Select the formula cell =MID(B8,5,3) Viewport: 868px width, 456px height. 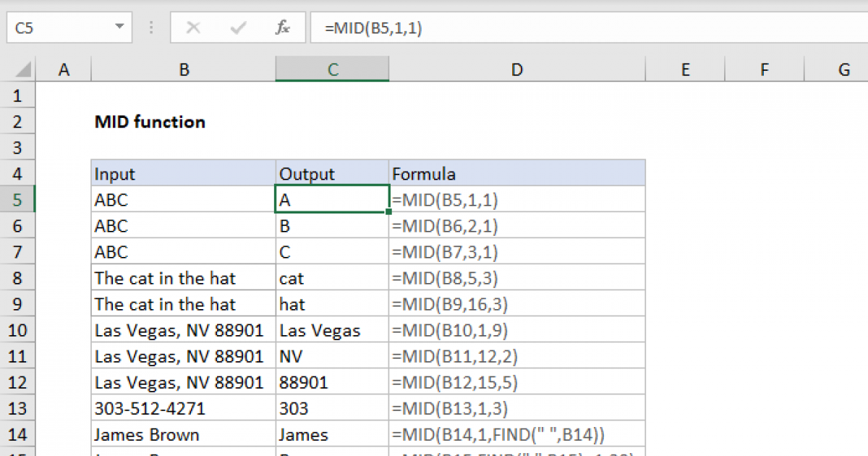pos(516,278)
